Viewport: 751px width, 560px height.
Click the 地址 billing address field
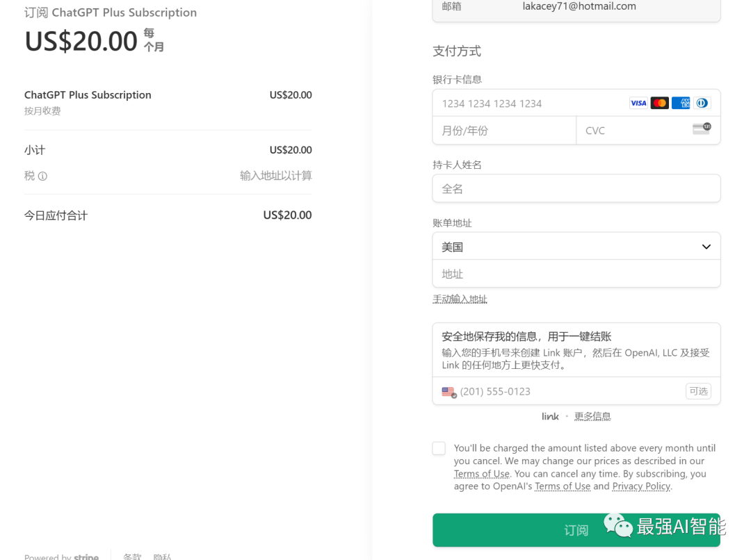[576, 274]
